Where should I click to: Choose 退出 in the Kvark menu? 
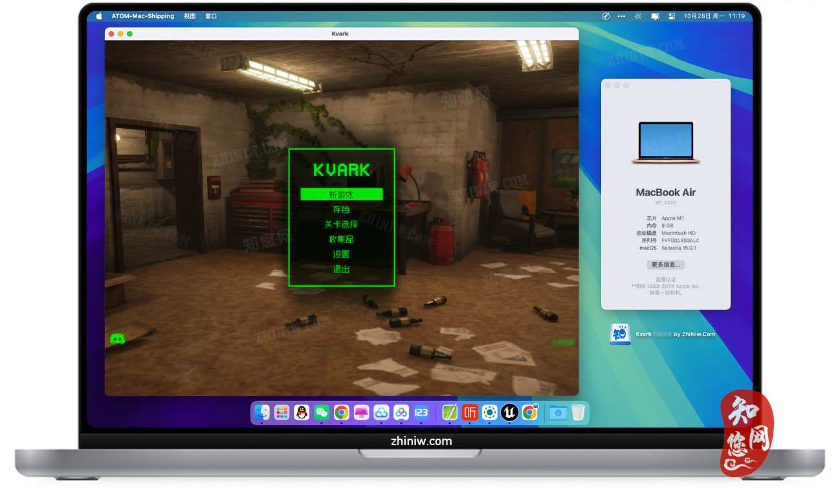[x=342, y=269]
